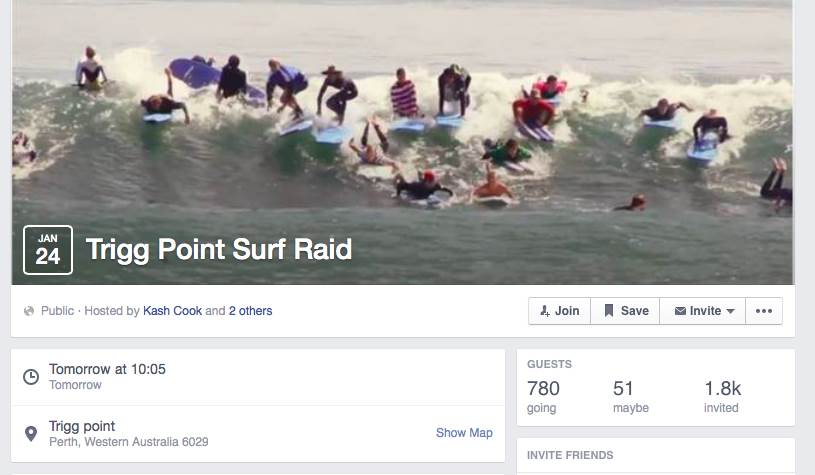This screenshot has height=475, width=815.
Task: Open the more options ellipsis menu
Action: pos(764,311)
